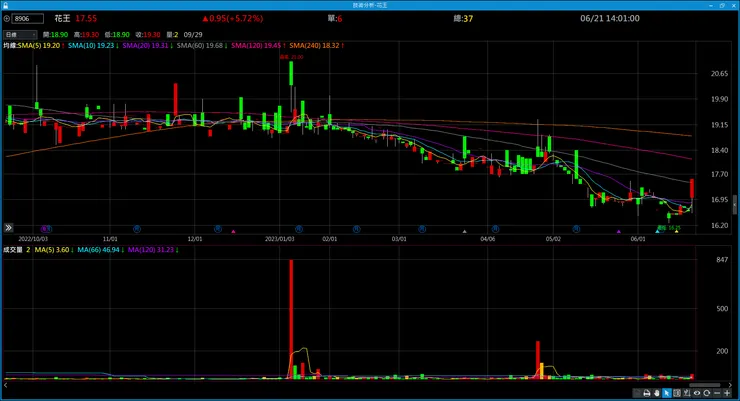Viewport: 740px width, 401px height.
Task: Click the split-panel layout icon
Action: [x=677, y=393]
